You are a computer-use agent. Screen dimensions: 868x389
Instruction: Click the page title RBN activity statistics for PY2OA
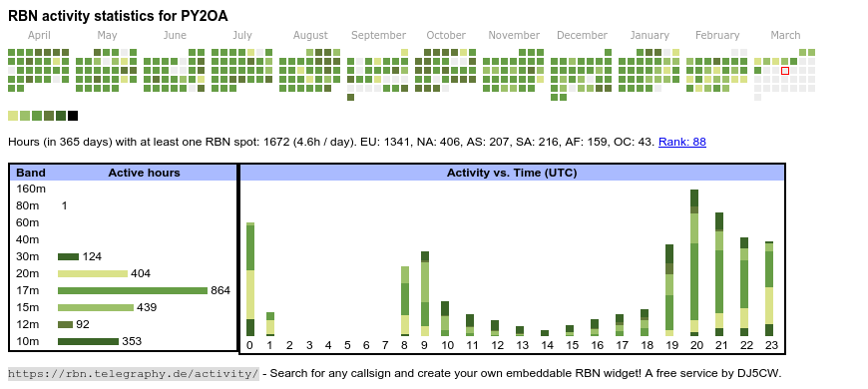tap(118, 16)
